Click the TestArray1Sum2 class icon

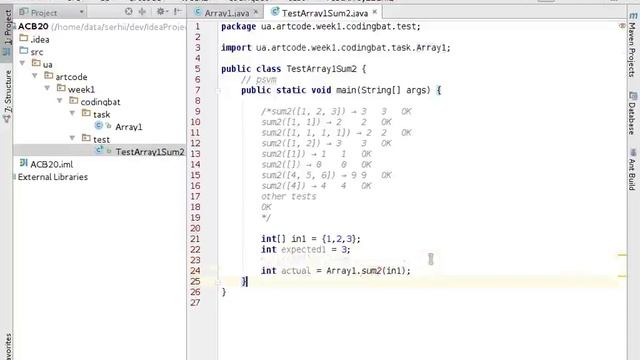point(99,151)
